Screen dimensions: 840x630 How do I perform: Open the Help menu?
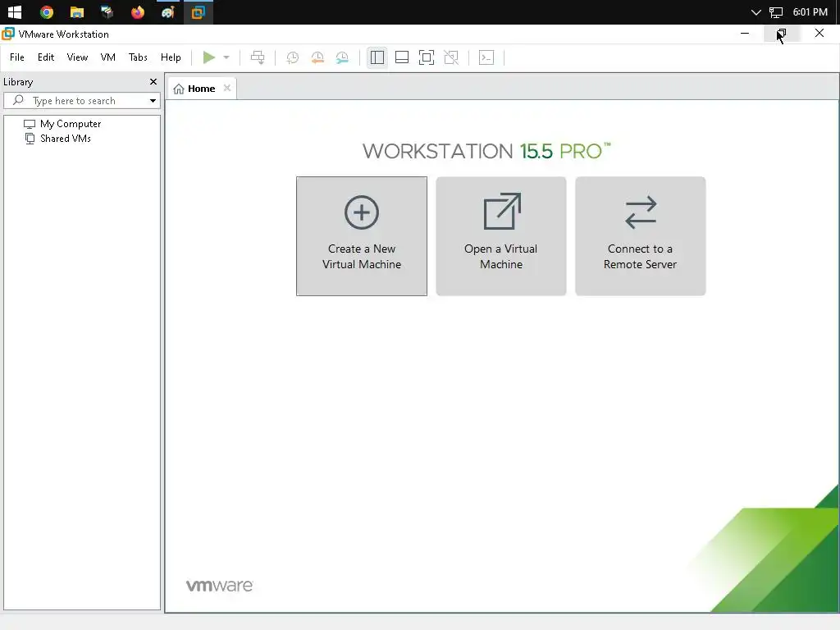pos(171,57)
